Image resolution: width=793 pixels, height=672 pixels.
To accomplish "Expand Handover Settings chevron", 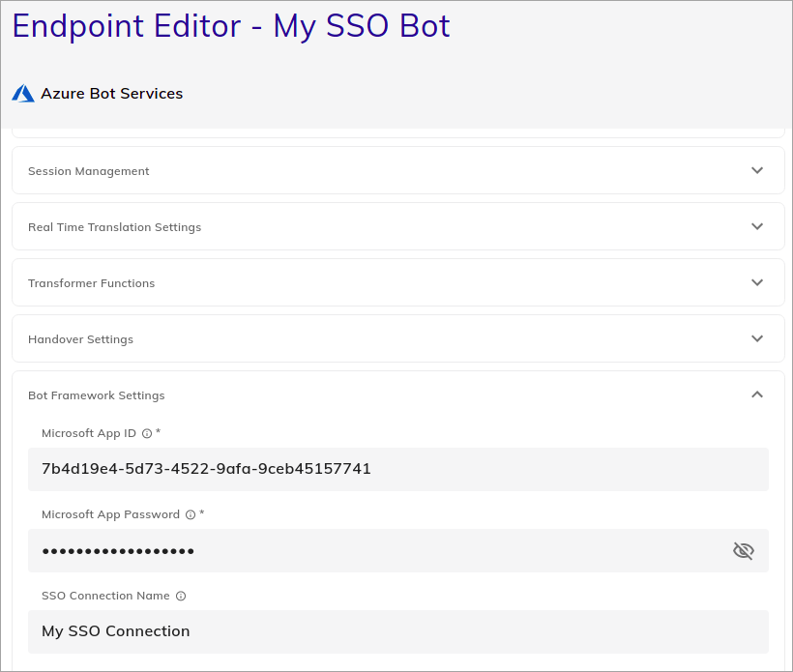I will [757, 338].
